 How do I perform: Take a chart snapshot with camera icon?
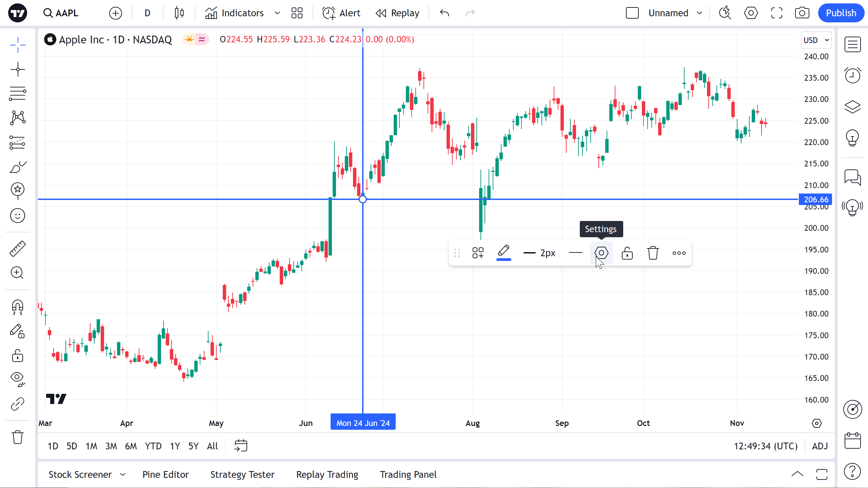pos(802,13)
